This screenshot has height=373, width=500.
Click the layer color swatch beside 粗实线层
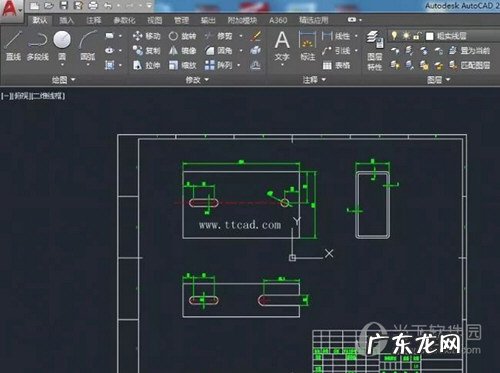(x=430, y=36)
